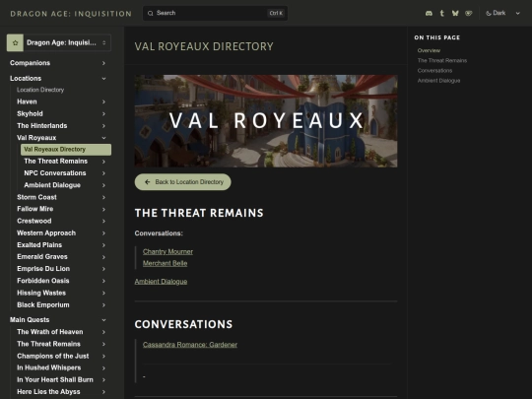532x399 pixels.
Task: Open the Tumblr link icon
Action: 441,13
